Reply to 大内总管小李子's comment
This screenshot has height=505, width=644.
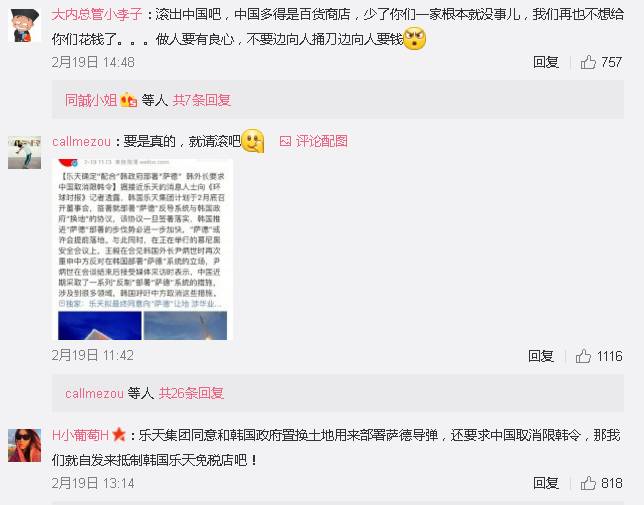546,62
